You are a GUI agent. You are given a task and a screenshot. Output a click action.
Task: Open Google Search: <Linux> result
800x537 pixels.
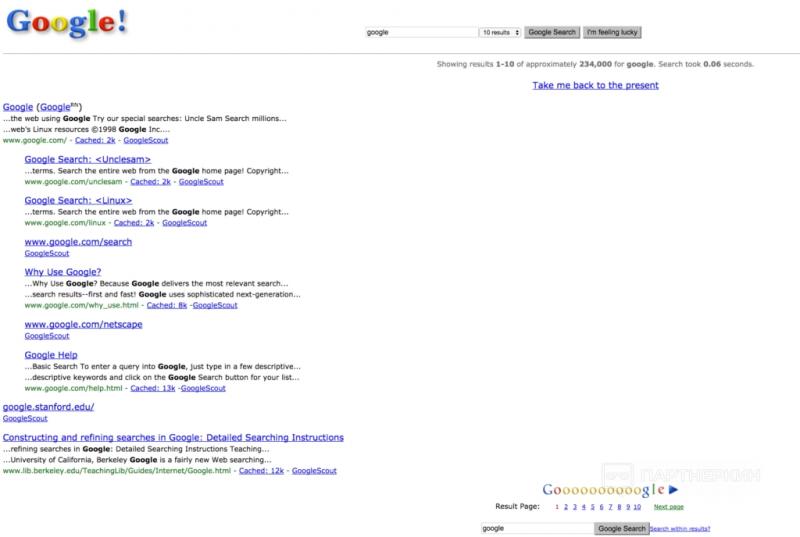pyautogui.click(x=78, y=200)
